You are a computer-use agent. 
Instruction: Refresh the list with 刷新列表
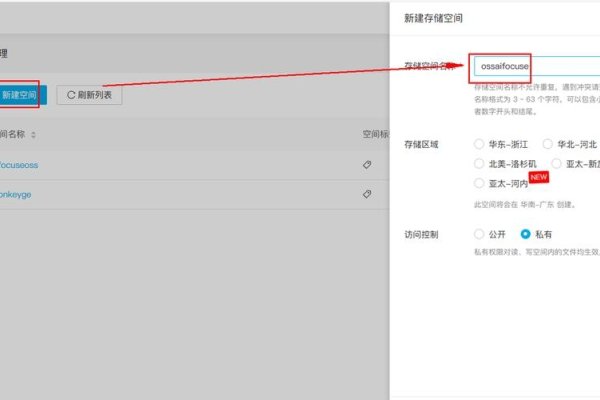pos(89,95)
